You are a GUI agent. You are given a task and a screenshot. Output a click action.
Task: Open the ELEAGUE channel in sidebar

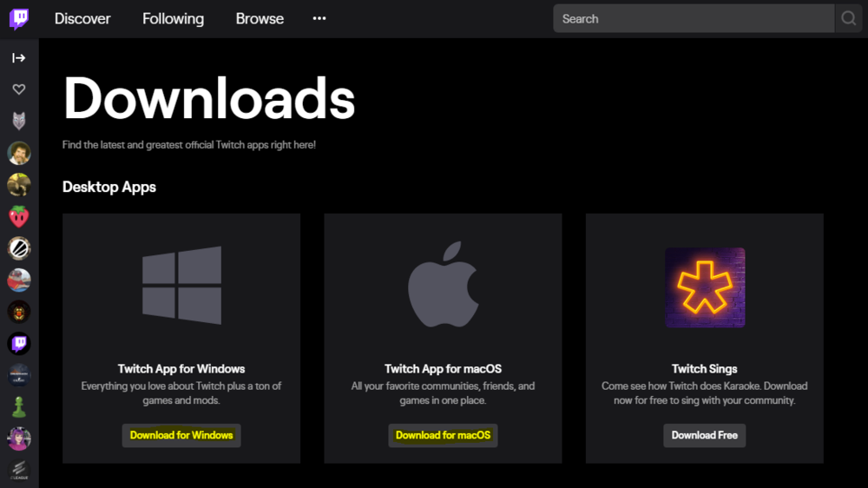(18, 470)
